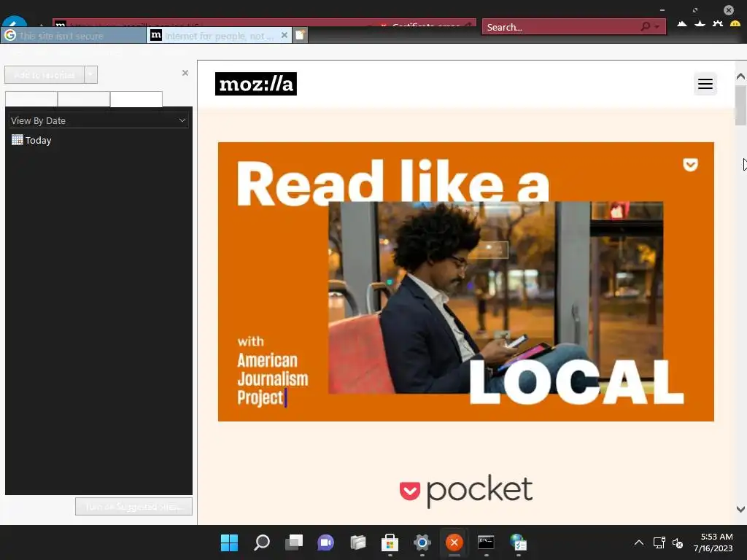Close the favorites side pane
Screen dimensions: 747x560
click(x=185, y=73)
